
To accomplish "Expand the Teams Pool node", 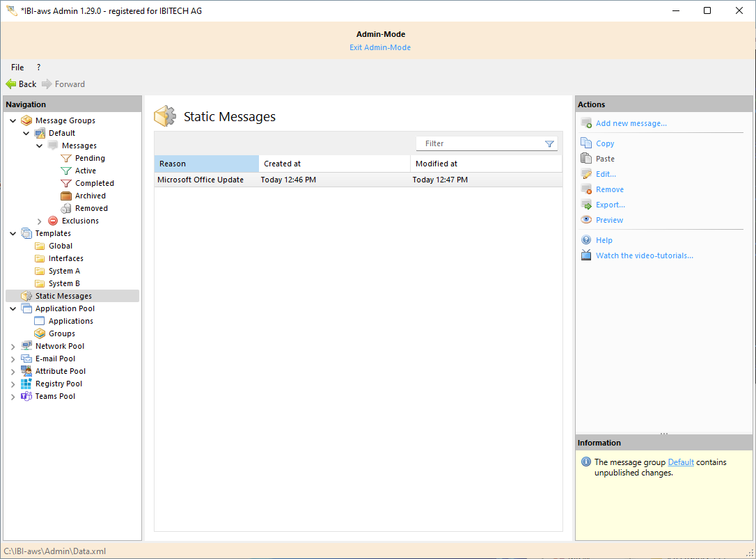I will click(x=13, y=397).
